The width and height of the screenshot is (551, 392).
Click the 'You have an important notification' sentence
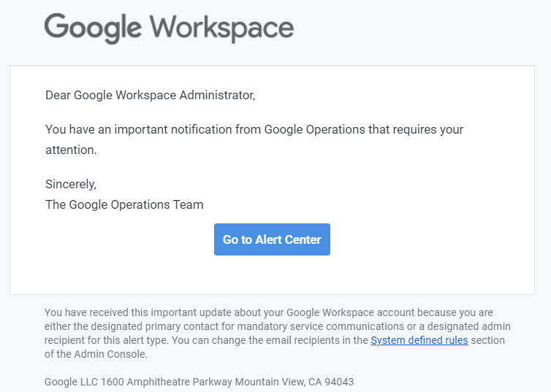point(254,139)
